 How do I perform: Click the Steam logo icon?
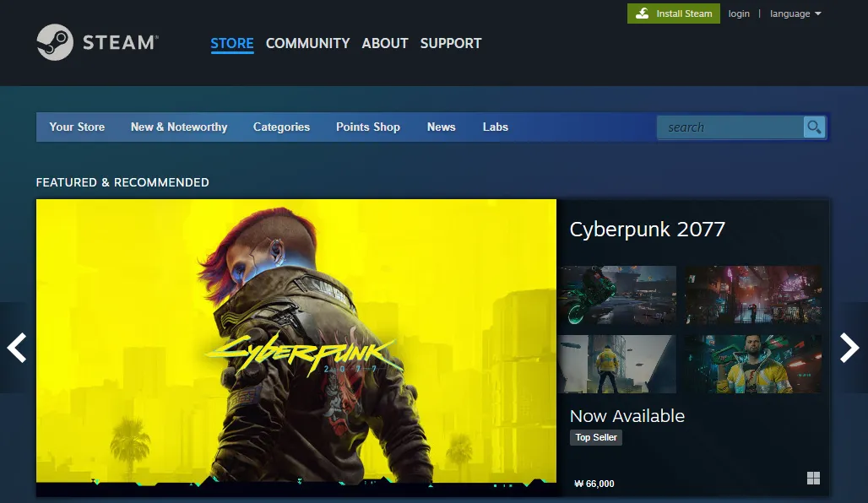tap(55, 42)
